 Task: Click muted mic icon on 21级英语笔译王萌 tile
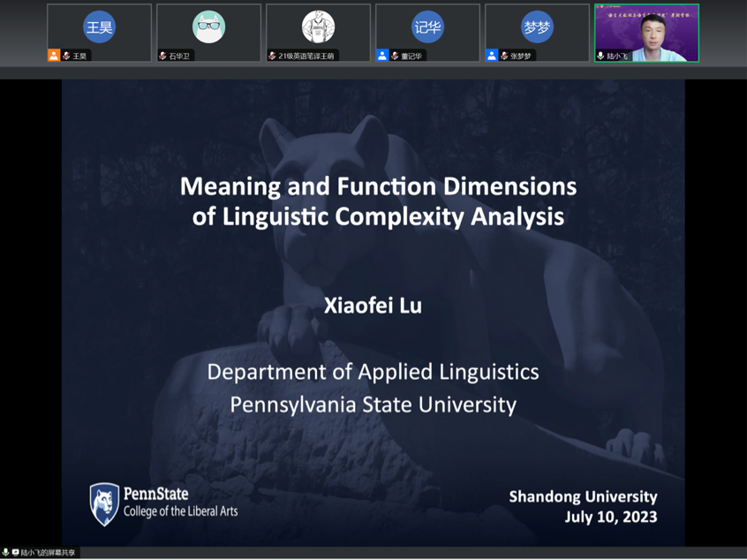273,56
